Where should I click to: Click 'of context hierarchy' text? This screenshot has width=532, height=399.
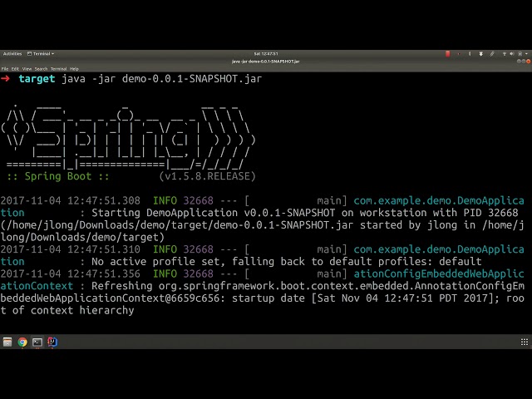pos(73,310)
